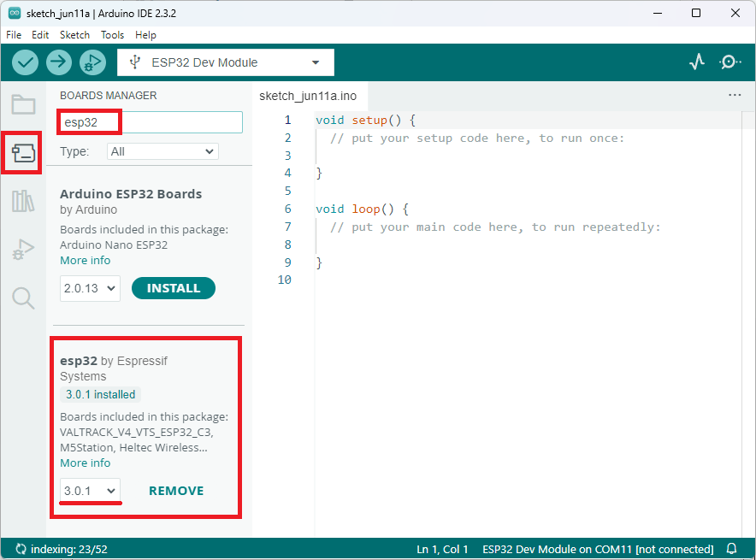The width and height of the screenshot is (756, 560).
Task: Click REMOVE for the esp32 package
Action: (175, 490)
